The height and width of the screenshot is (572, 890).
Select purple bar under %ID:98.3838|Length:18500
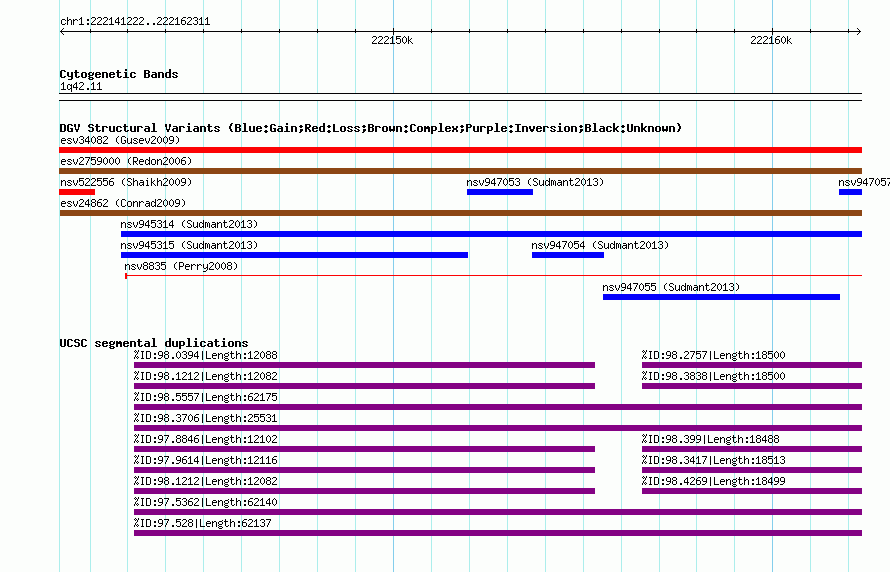point(752,386)
